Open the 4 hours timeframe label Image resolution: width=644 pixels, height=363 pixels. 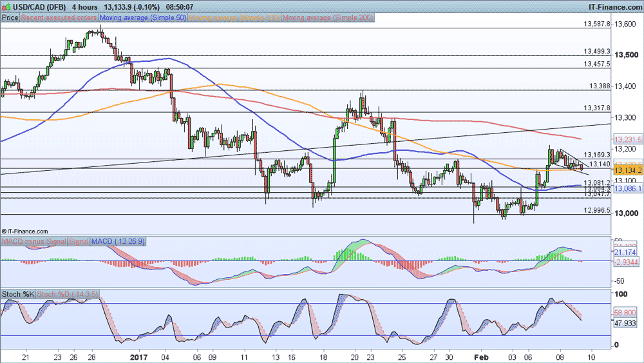tap(85, 7)
